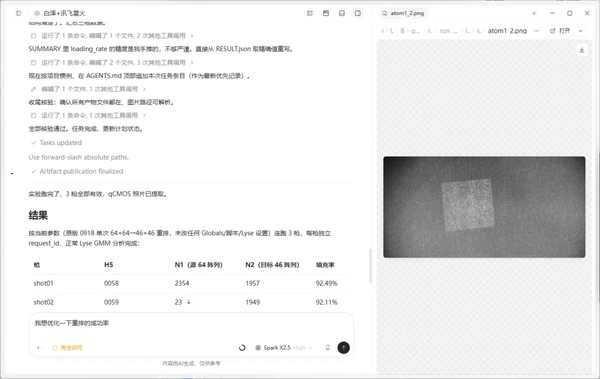Select the atom1_2.png preview tab
The height and width of the screenshot is (379, 600).
pyautogui.click(x=403, y=13)
